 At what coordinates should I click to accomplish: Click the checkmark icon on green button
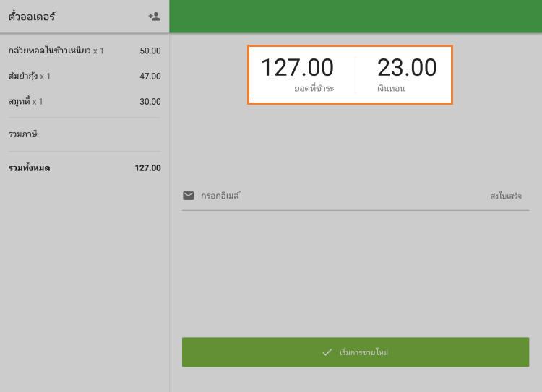tap(327, 352)
